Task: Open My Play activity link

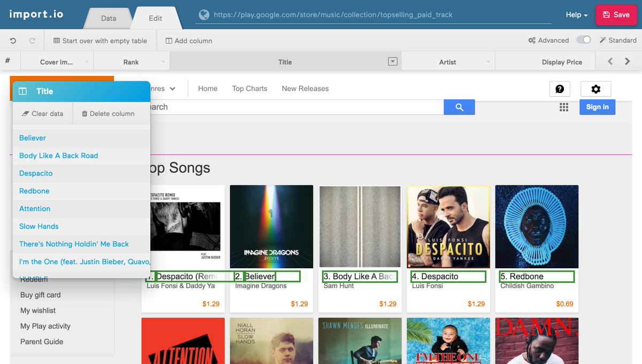Action: (x=45, y=326)
